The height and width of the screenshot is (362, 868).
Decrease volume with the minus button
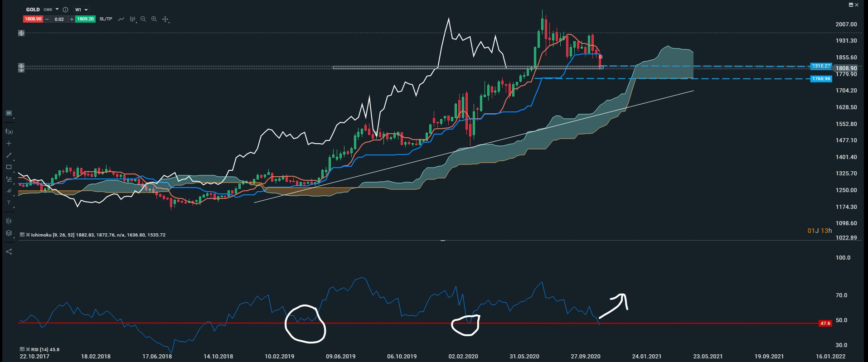pyautogui.click(x=47, y=19)
